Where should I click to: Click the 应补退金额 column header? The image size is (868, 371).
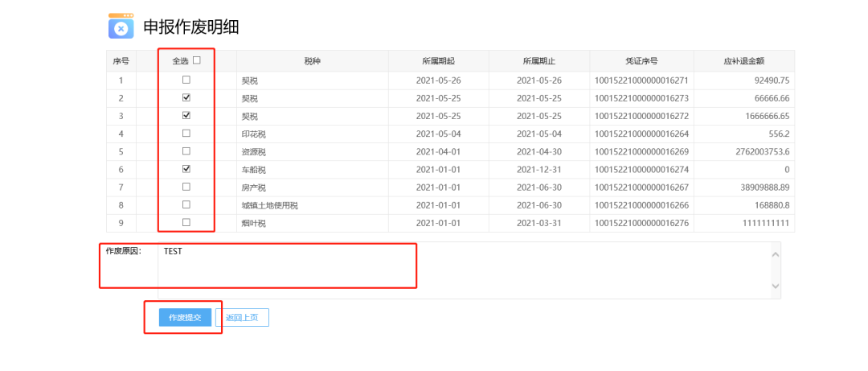[744, 61]
